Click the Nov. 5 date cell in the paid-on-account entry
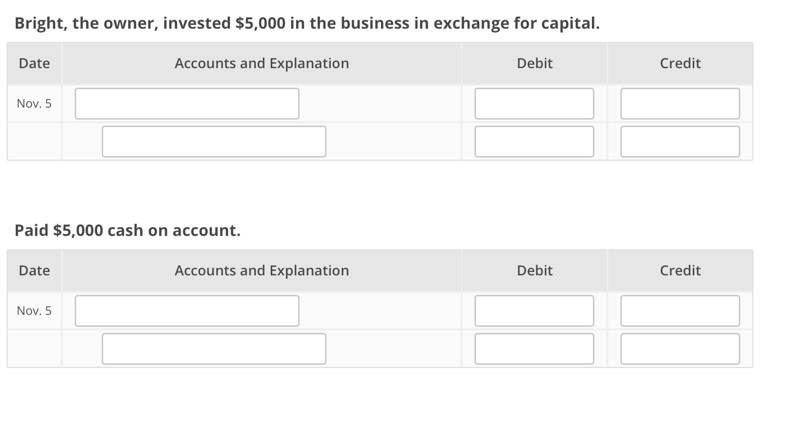This screenshot has height=421, width=803. 34,310
